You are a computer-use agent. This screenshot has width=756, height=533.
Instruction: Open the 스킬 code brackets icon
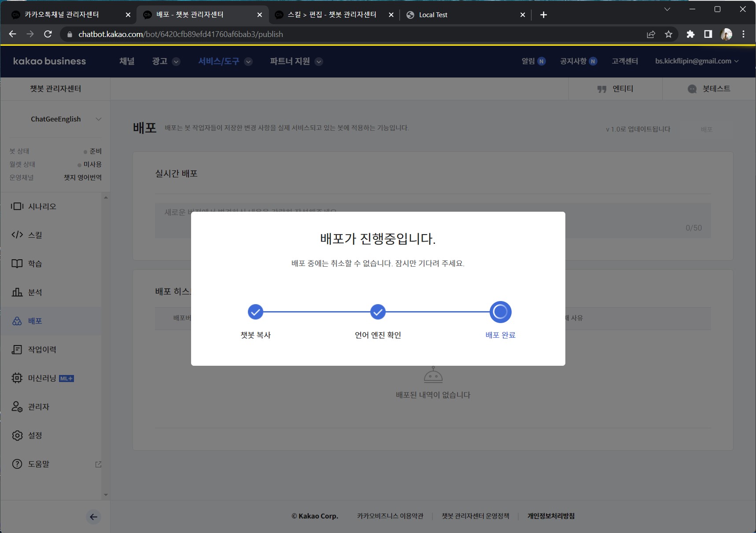[x=17, y=235]
